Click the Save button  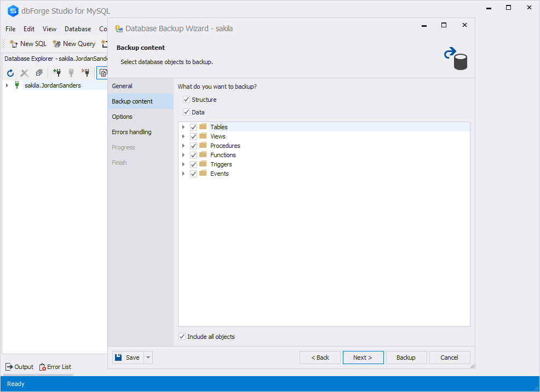coord(128,358)
